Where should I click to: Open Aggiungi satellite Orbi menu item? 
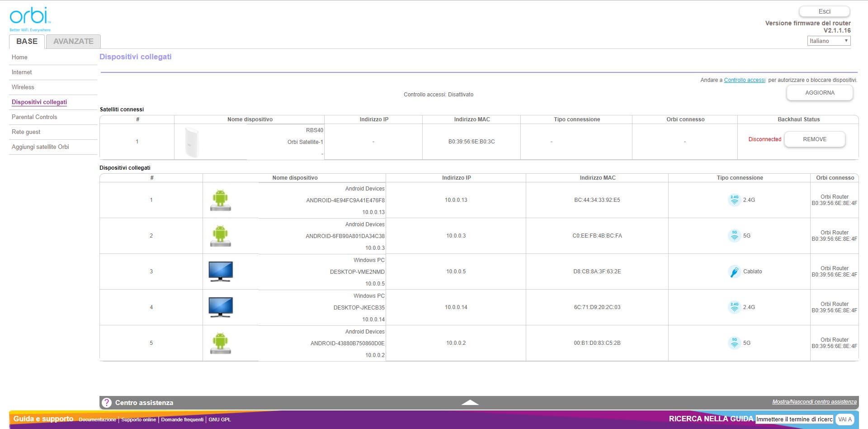40,147
